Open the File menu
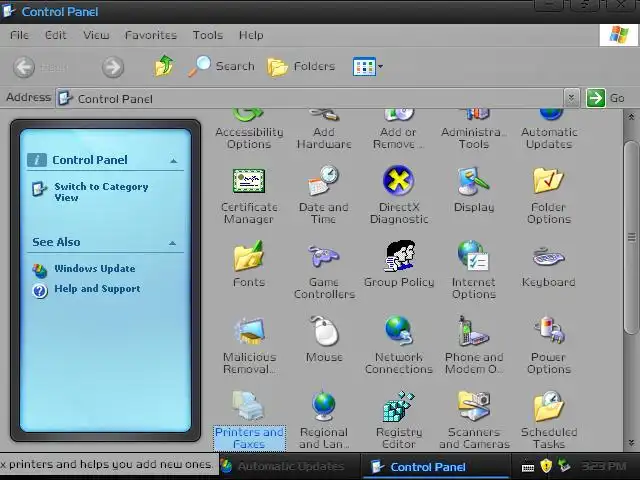This screenshot has width=640, height=480. tap(19, 35)
